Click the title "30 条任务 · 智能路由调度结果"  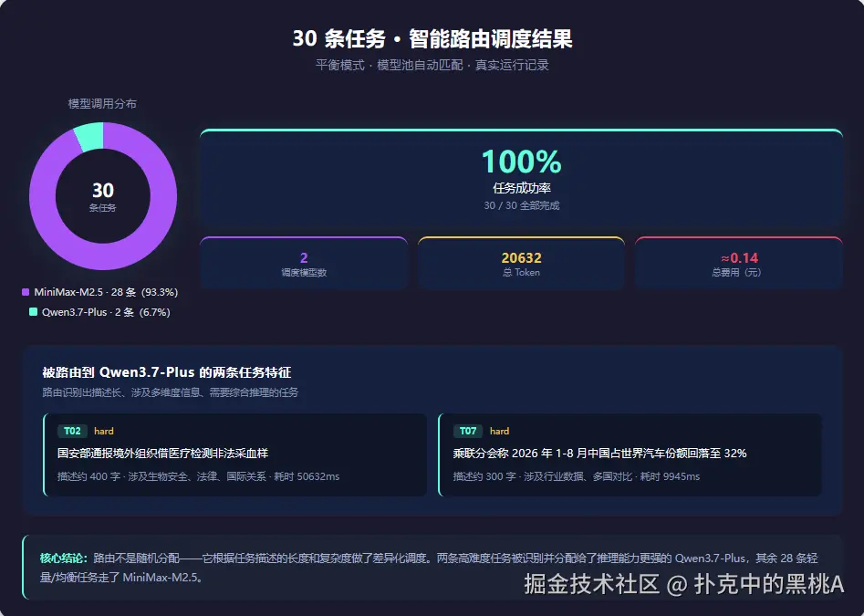point(432,38)
